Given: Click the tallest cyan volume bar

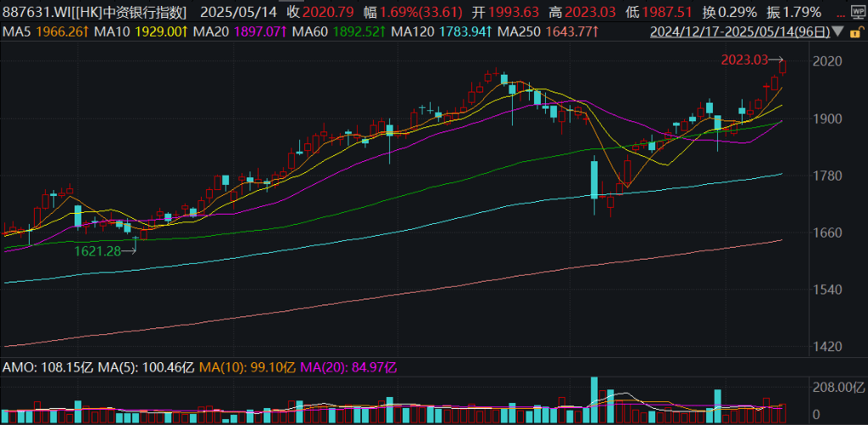Looking at the screenshot, I should click(594, 400).
